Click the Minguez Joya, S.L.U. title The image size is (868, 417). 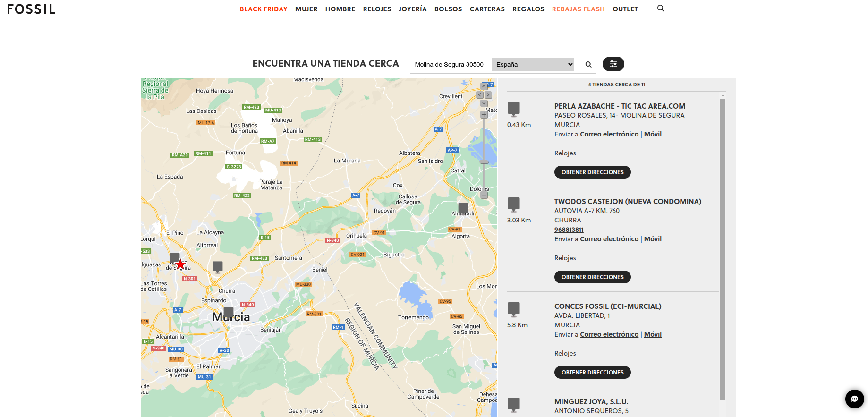(x=591, y=402)
